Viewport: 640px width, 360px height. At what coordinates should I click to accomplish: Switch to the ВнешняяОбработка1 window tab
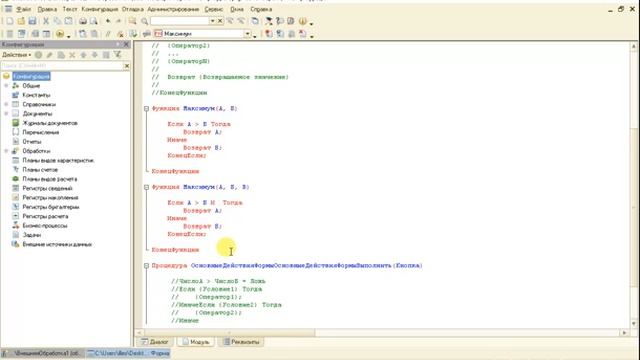[42, 353]
